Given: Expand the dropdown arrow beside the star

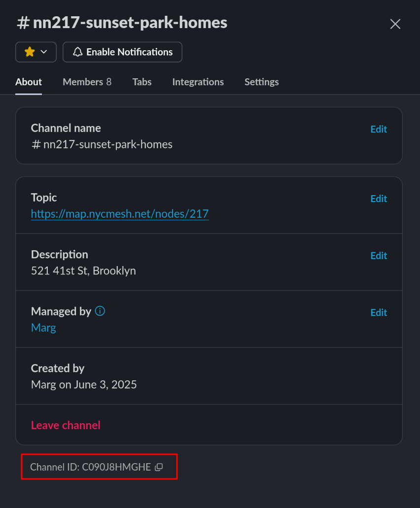Looking at the screenshot, I should coord(44,52).
